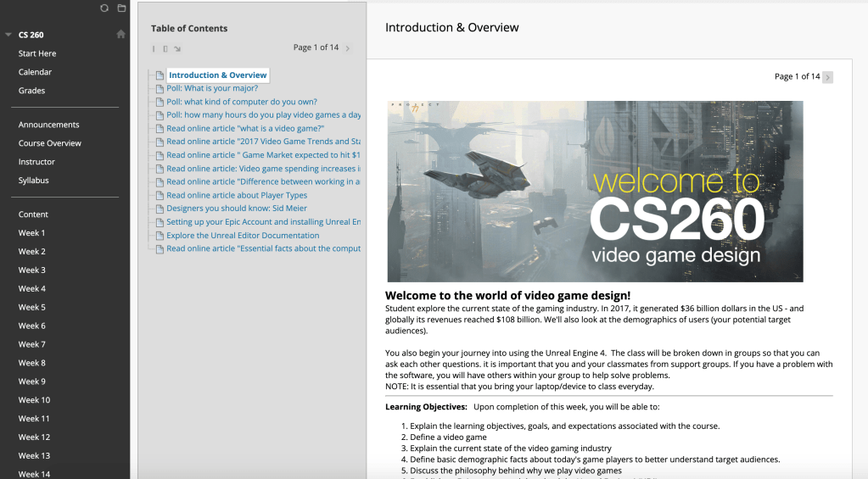Open "Poll: what kind of computer do you own?"
Screen dimensions: 868x479
pyautogui.click(x=242, y=102)
